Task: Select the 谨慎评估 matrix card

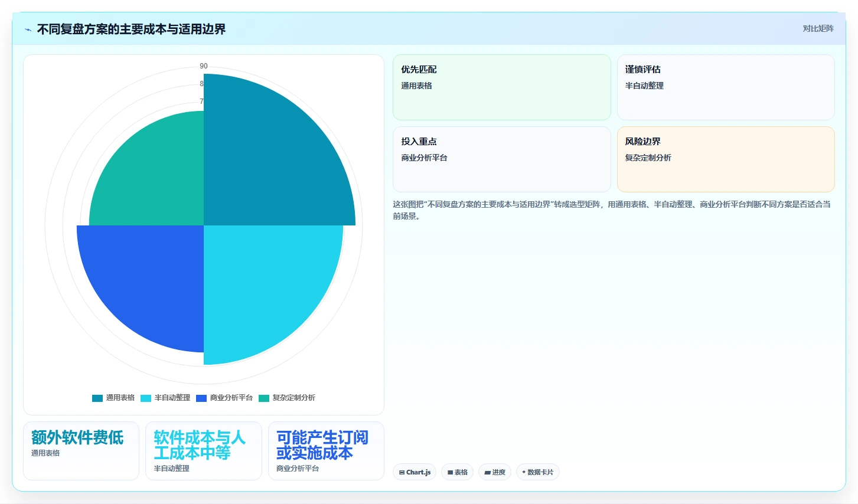Action: coord(726,87)
